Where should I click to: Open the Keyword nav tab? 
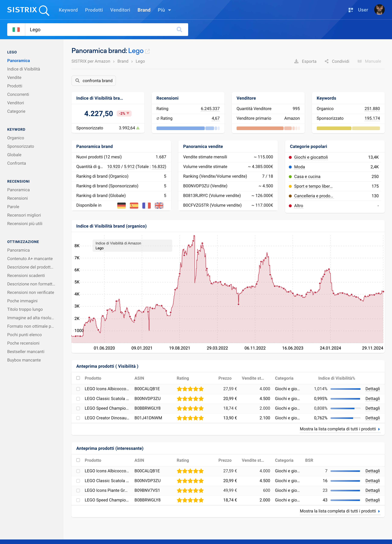(x=68, y=10)
